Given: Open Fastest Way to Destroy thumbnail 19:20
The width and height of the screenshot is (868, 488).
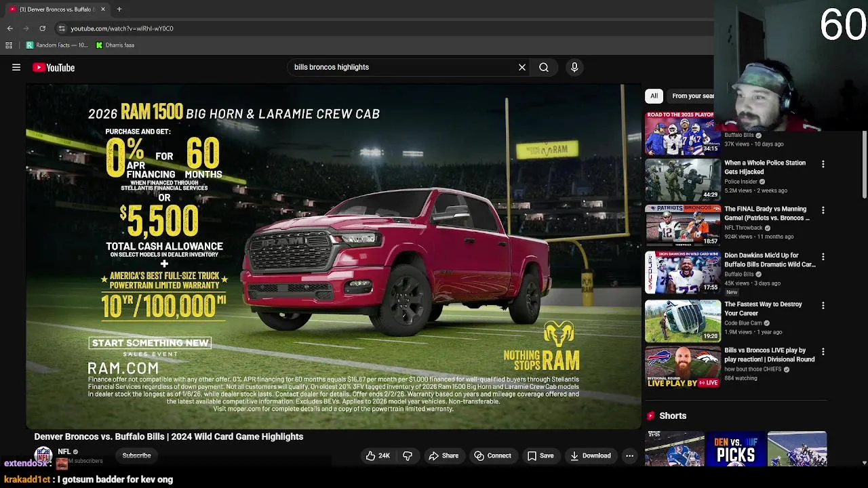Looking at the screenshot, I should pyautogui.click(x=683, y=321).
